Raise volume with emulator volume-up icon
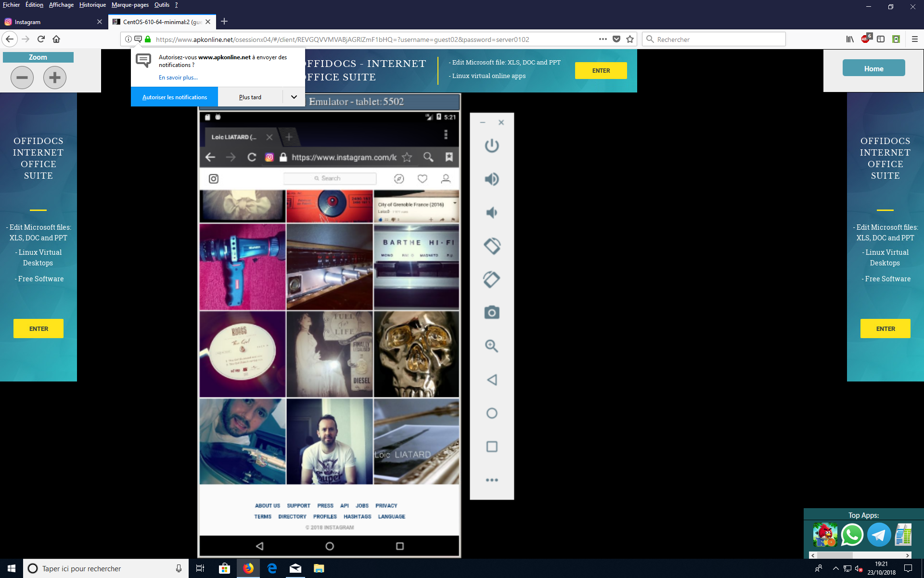 (491, 179)
